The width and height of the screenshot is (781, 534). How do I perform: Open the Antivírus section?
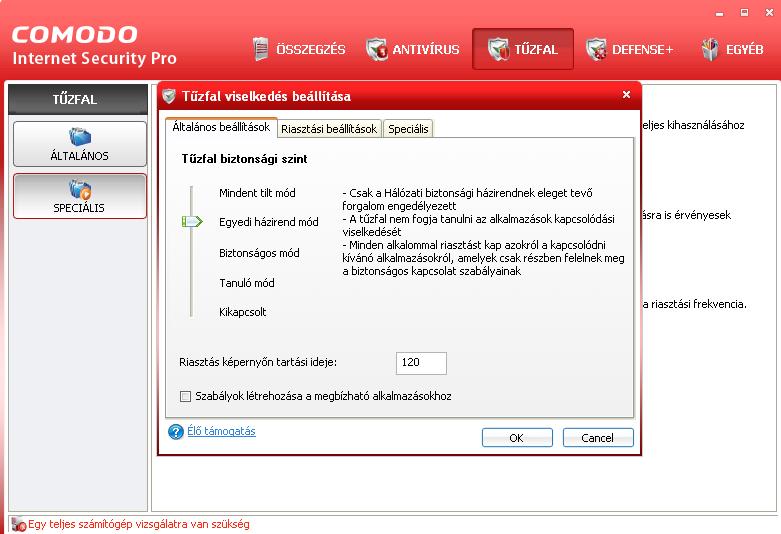pyautogui.click(x=412, y=49)
